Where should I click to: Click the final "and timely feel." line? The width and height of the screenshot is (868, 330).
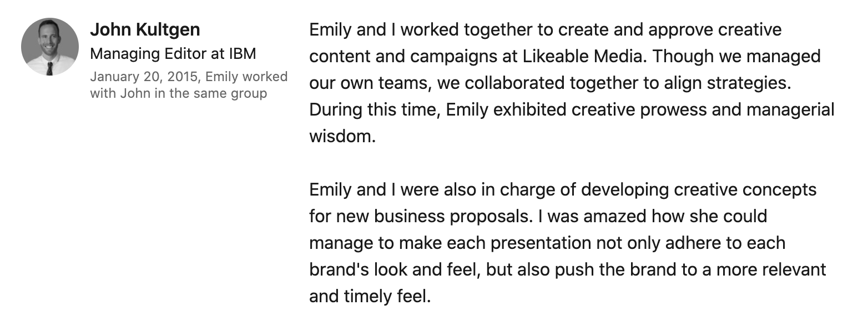coord(370,296)
